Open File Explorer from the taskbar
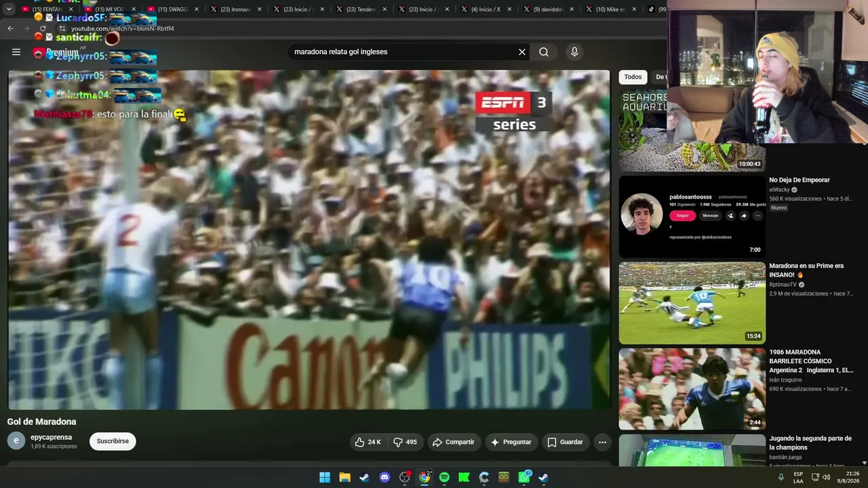 point(344,477)
